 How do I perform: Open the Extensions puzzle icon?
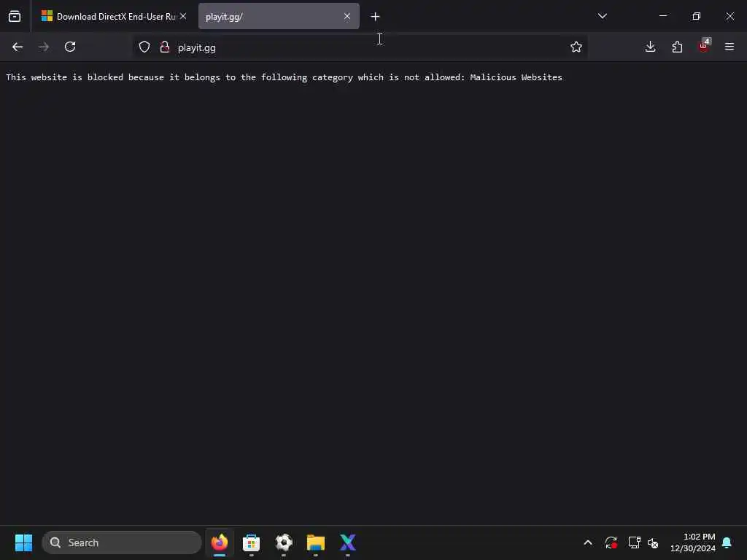[677, 47]
